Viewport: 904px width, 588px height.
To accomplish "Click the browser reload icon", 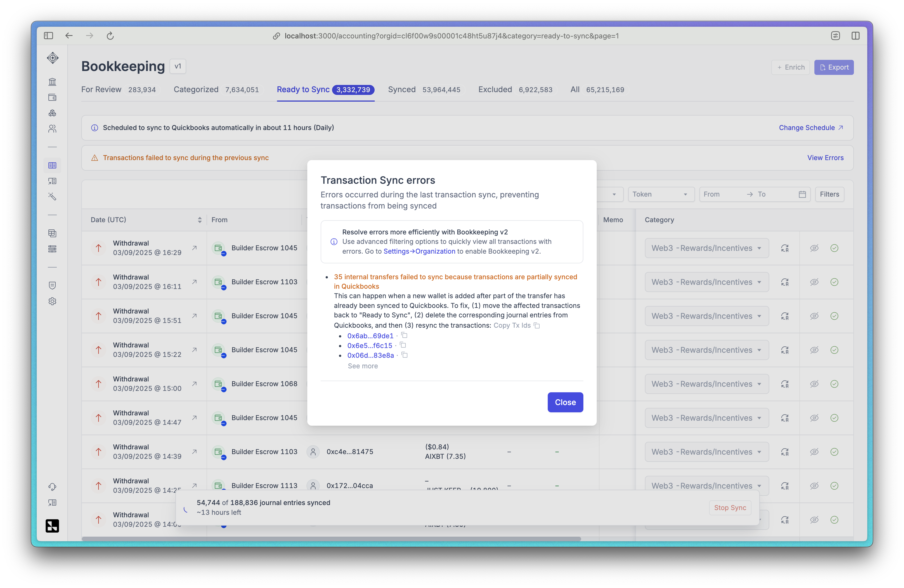I will [x=110, y=36].
